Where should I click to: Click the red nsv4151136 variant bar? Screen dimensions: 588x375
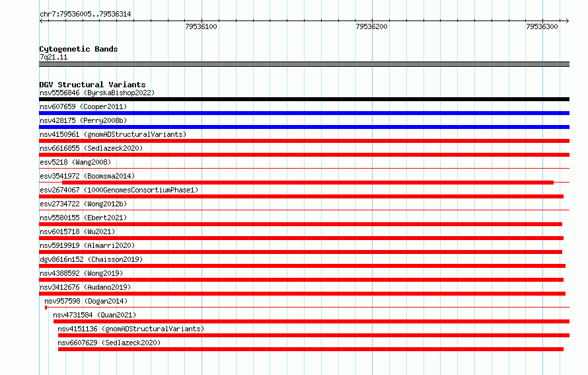(314, 335)
